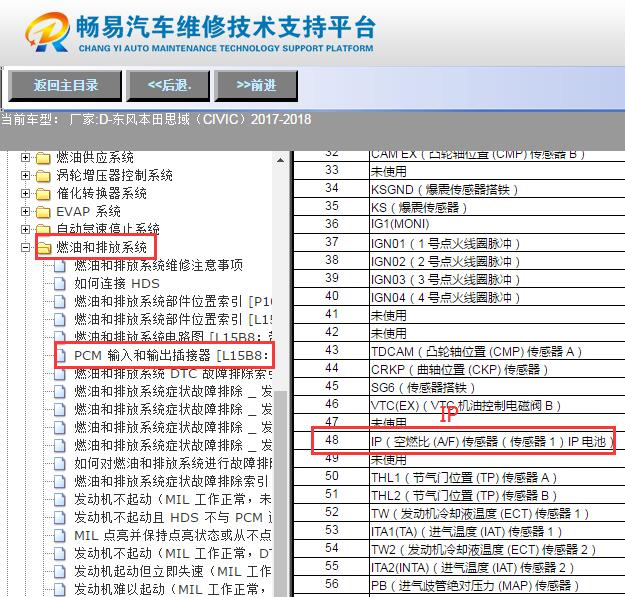Expand the EVAP 系统 tree node
Viewport: 625px width, 597px height.
pos(25,211)
